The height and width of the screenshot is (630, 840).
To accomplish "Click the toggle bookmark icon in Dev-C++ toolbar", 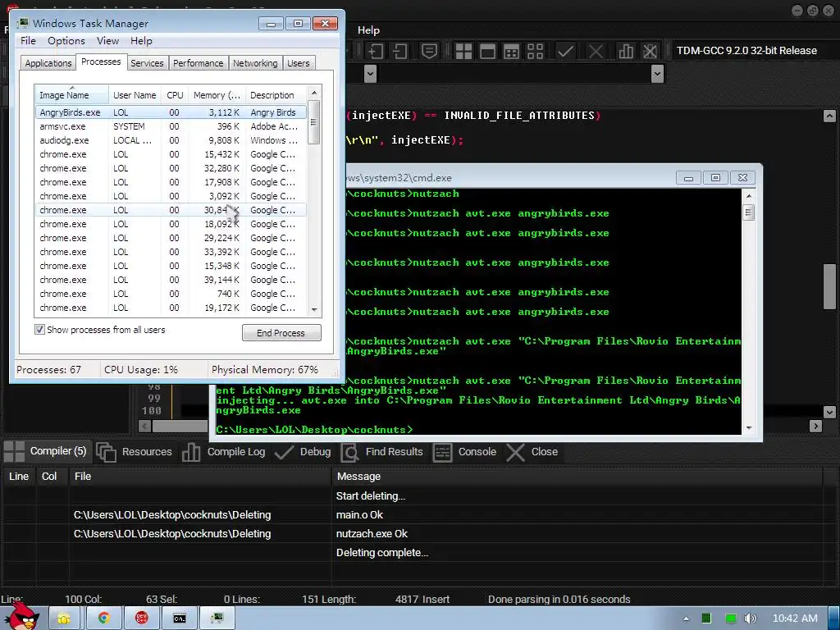I will 429,51.
